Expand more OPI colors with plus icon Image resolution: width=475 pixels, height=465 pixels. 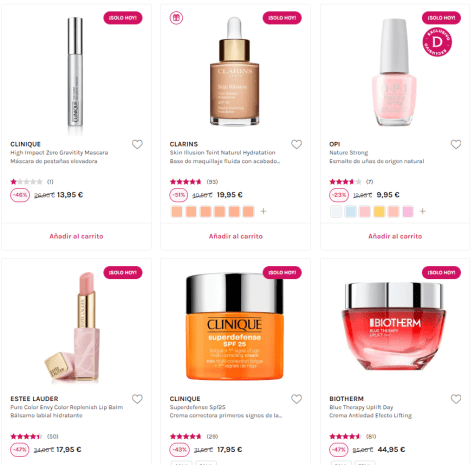[x=423, y=211]
